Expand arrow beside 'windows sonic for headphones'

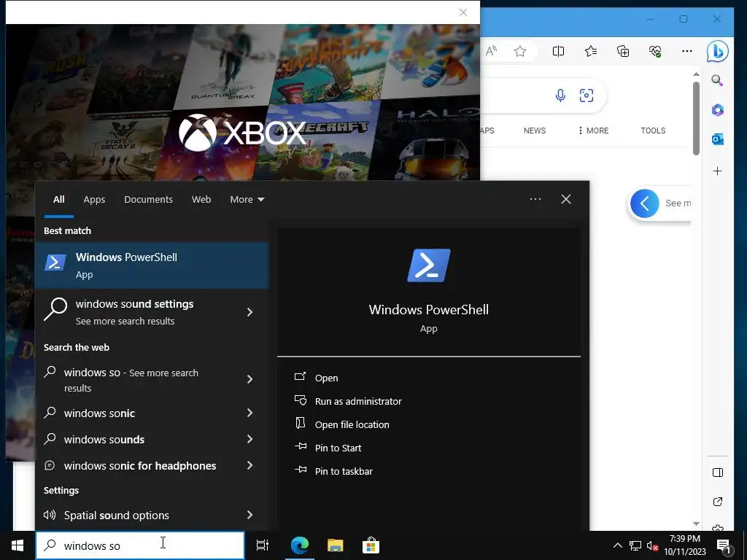click(249, 465)
